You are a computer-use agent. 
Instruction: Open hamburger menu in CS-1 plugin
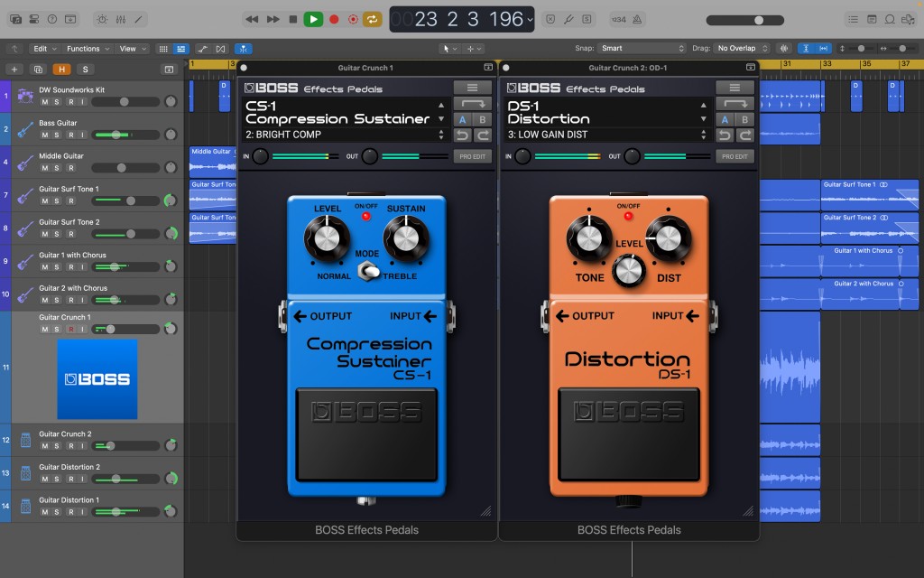[472, 88]
